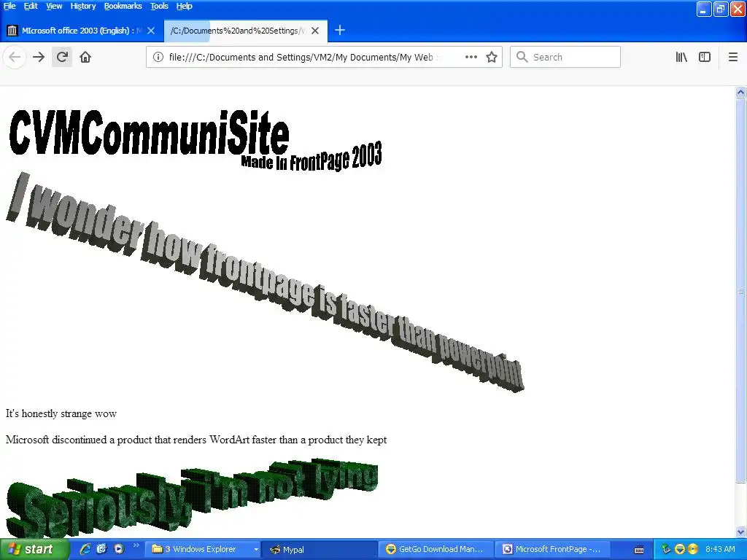The height and width of the screenshot is (560, 747).
Task: Click the scrollbar up arrow
Action: pyautogui.click(x=741, y=93)
